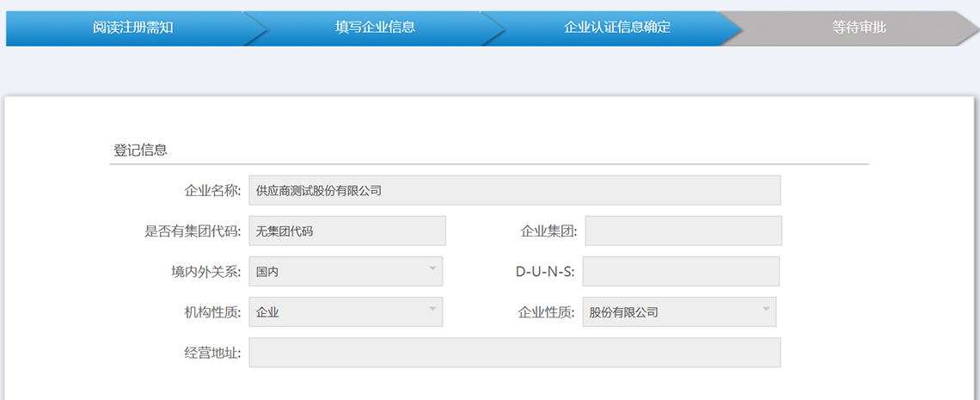The height and width of the screenshot is (400, 980).
Task: Select the 企业认证信息确定 step
Action: pos(616,28)
